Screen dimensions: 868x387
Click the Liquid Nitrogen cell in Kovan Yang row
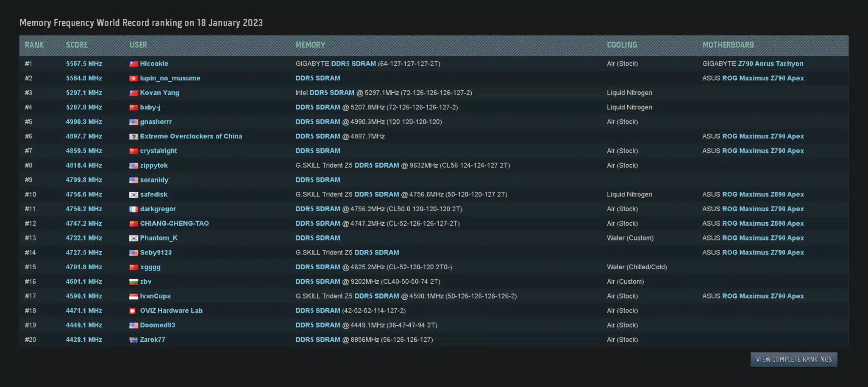(629, 93)
